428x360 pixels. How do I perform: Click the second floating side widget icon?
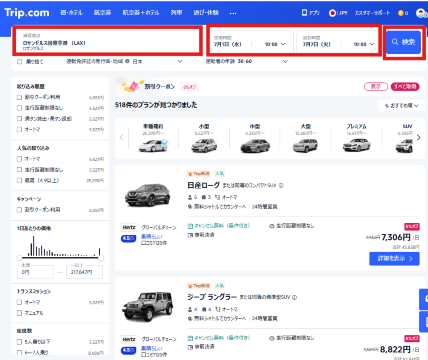pos(424,321)
